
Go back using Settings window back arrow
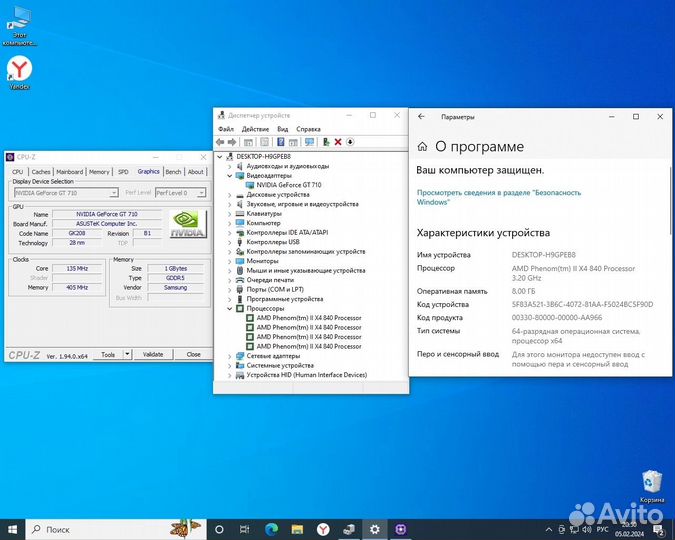pos(421,117)
